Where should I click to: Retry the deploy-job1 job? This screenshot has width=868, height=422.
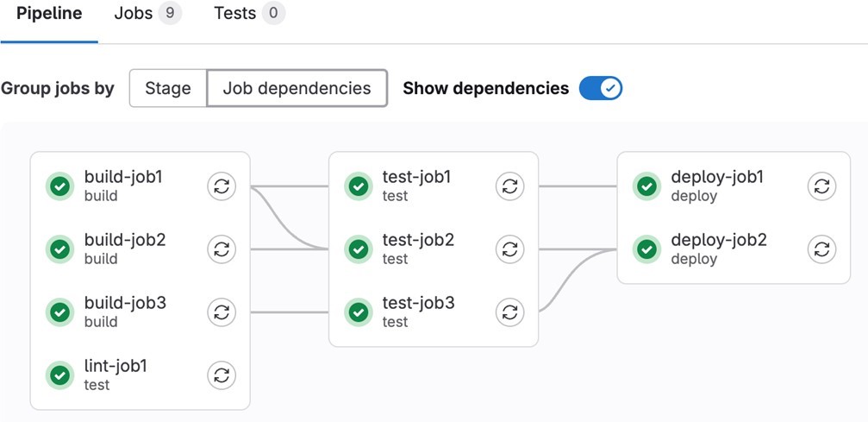pos(821,186)
